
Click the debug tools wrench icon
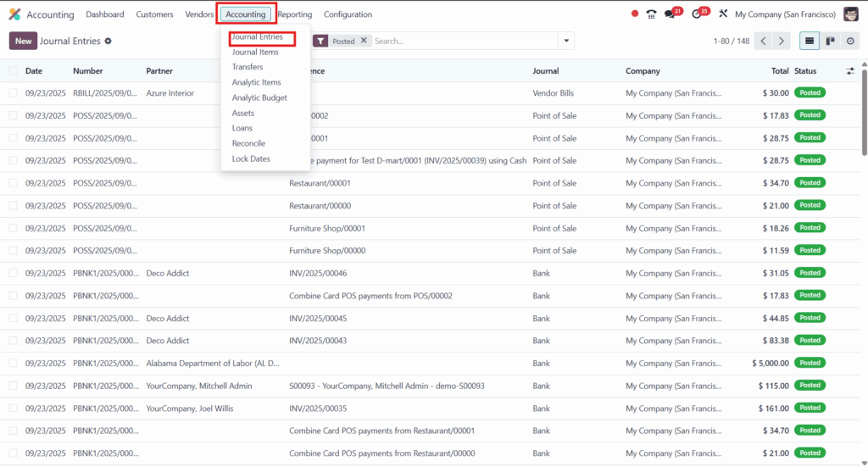(x=723, y=14)
